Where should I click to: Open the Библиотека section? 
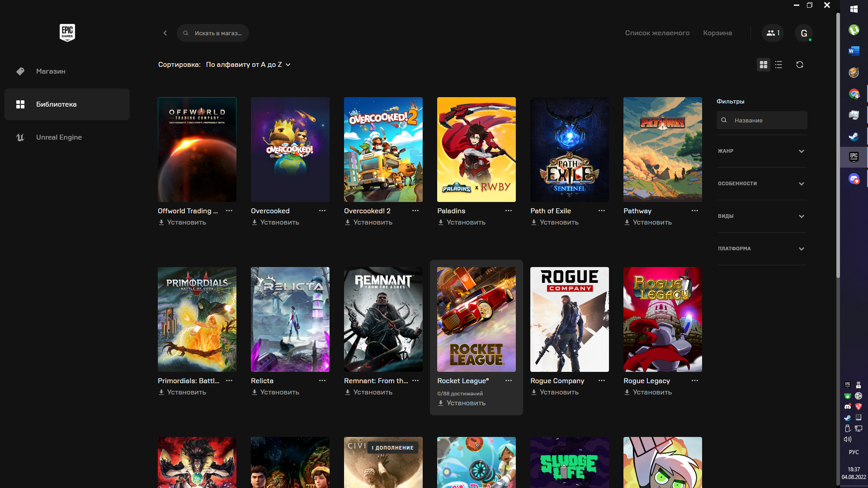[67, 104]
